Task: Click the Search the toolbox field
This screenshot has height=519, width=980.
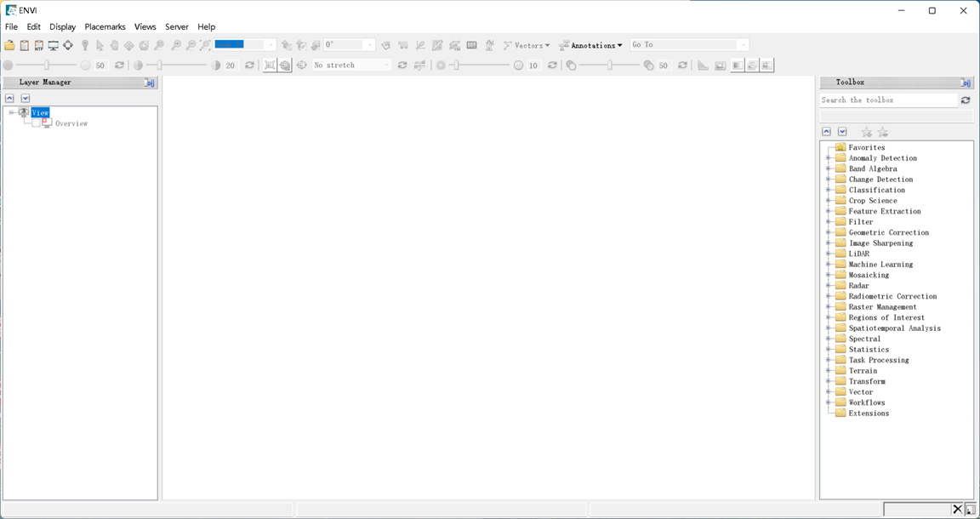Action: [888, 100]
